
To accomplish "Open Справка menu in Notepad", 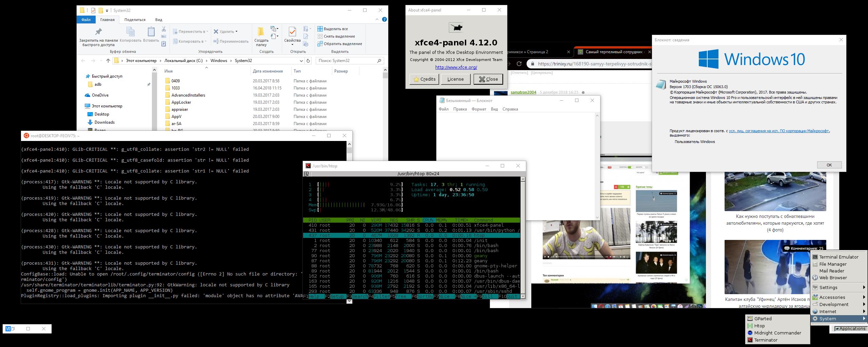I will click(510, 109).
